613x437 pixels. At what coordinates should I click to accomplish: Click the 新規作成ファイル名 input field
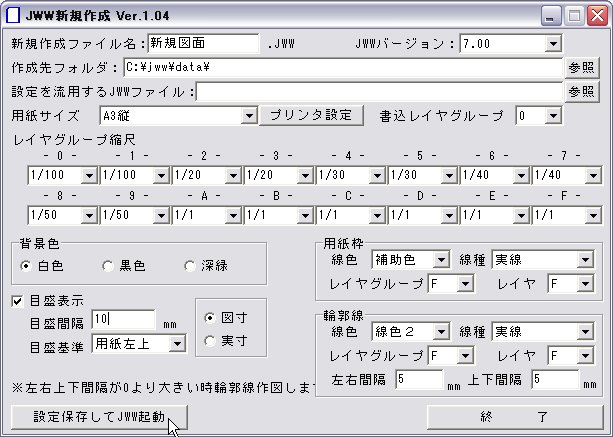[x=203, y=43]
